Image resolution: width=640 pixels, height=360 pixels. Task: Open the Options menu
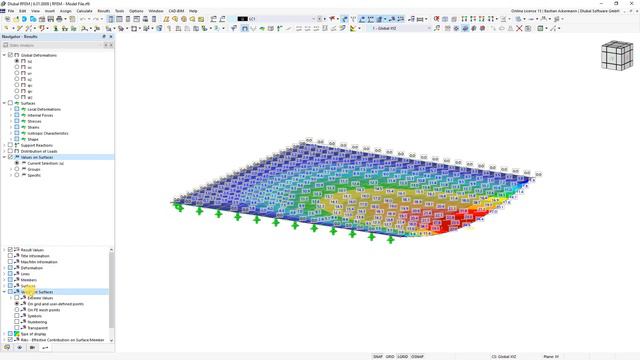pos(136,11)
